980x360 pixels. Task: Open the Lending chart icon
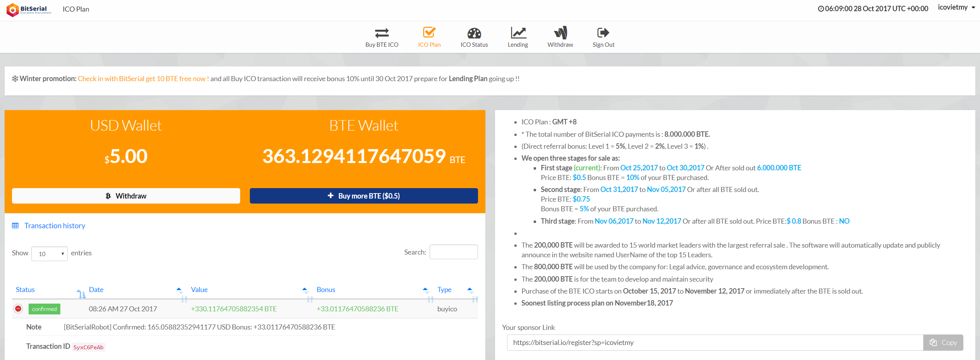coord(518,32)
